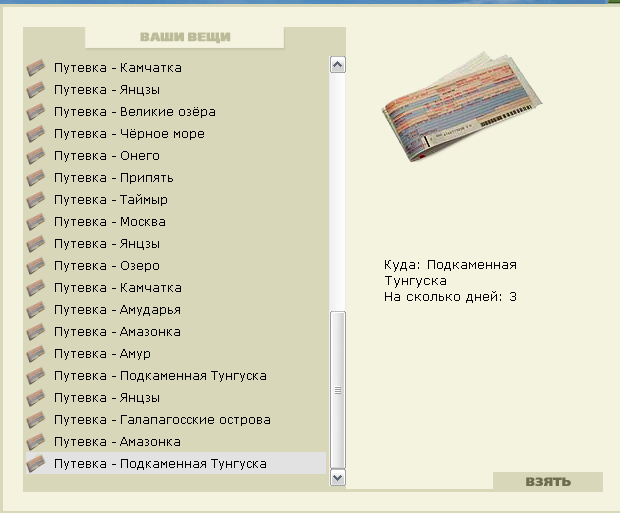Image resolution: width=620 pixels, height=513 pixels.
Task: Click the ВАШИ ВЕЩИ header tab
Action: tap(185, 37)
